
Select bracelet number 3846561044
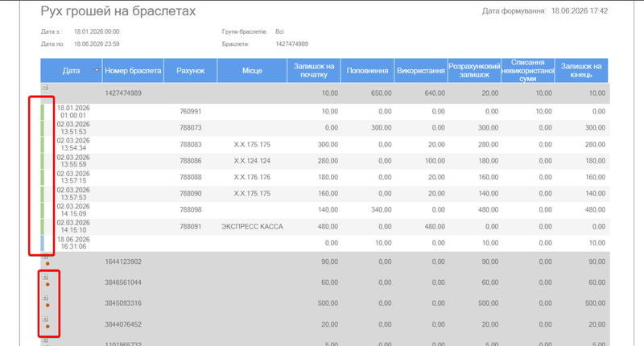[x=123, y=282]
